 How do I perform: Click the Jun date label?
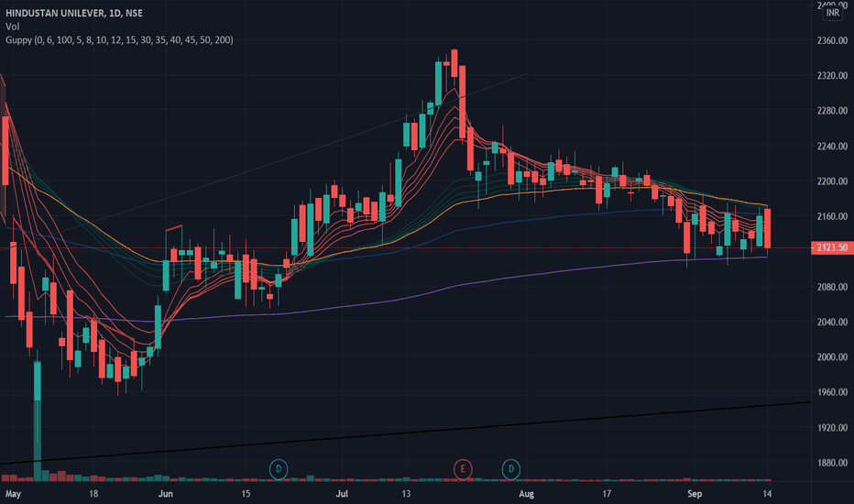[165, 494]
